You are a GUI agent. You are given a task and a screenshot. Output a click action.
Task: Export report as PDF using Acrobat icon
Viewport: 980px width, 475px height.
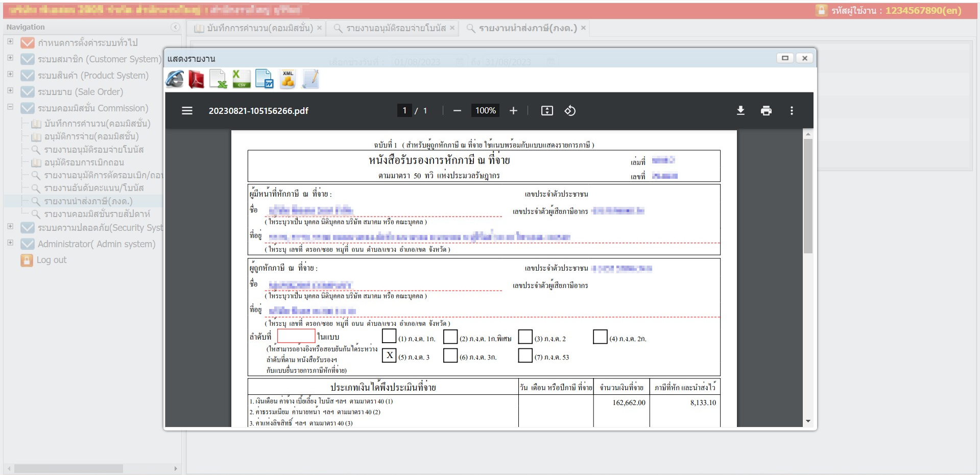pos(196,80)
